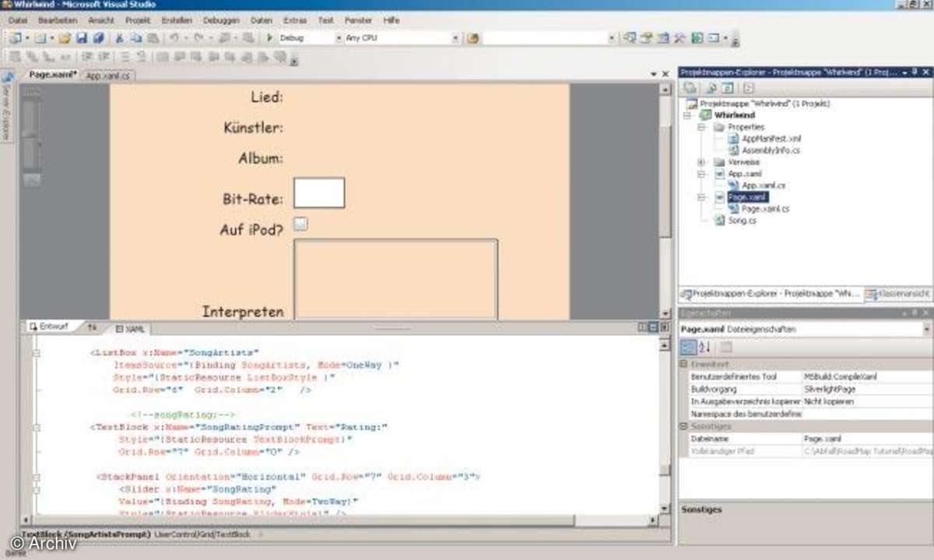Screen dimensions: 934x560
Task: Collapse the StackPanel XAML outlining region
Action: [36, 477]
